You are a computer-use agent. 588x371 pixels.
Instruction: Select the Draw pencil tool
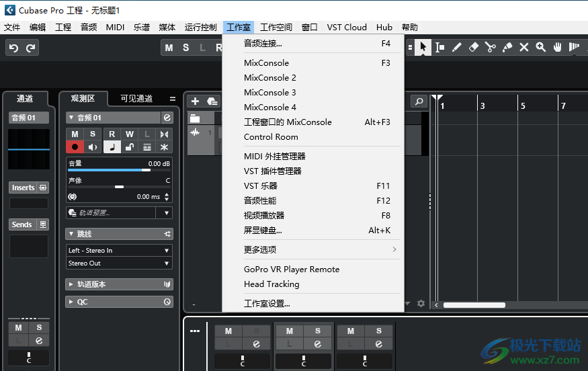point(456,47)
